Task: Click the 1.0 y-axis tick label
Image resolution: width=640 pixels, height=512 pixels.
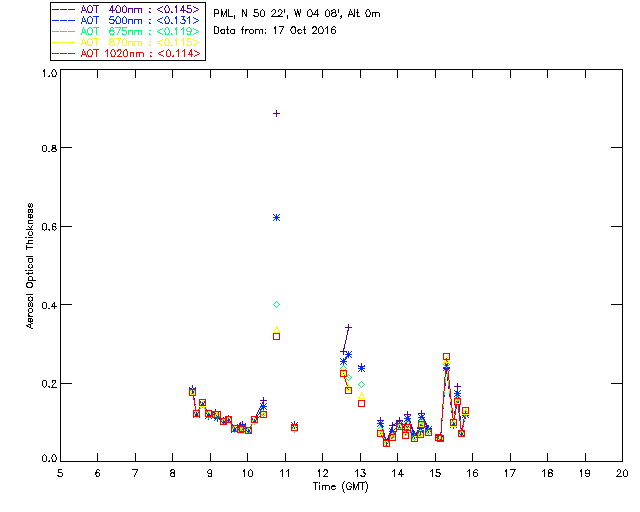Action: pos(49,73)
